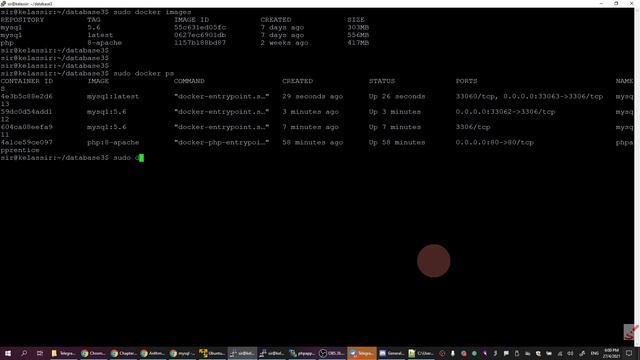Image resolution: width=640 pixels, height=360 pixels.
Task: Click status 'Up 58 minutes'
Action: [397, 142]
